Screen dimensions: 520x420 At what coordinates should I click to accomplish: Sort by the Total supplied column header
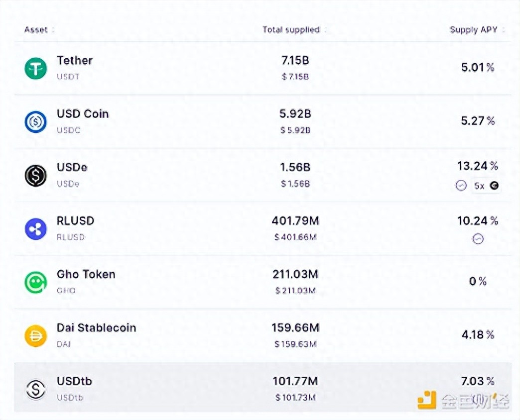pos(291,30)
